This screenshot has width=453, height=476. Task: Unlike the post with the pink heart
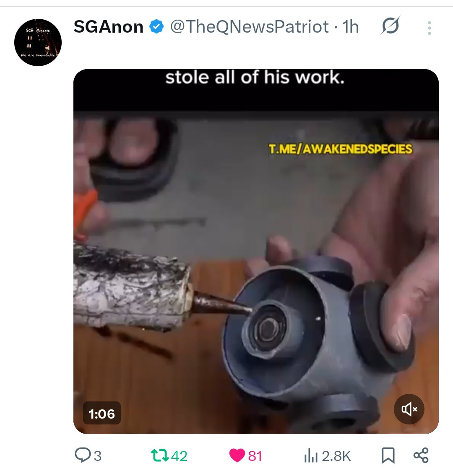coord(237,455)
